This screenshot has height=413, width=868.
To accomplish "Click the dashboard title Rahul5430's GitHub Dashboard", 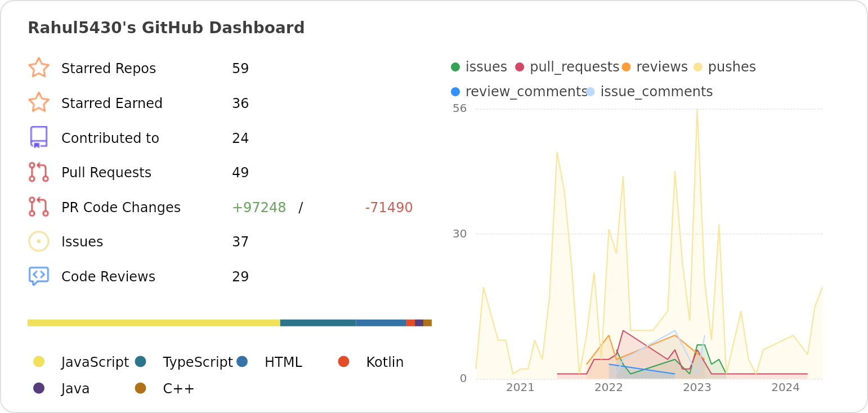I will (166, 28).
